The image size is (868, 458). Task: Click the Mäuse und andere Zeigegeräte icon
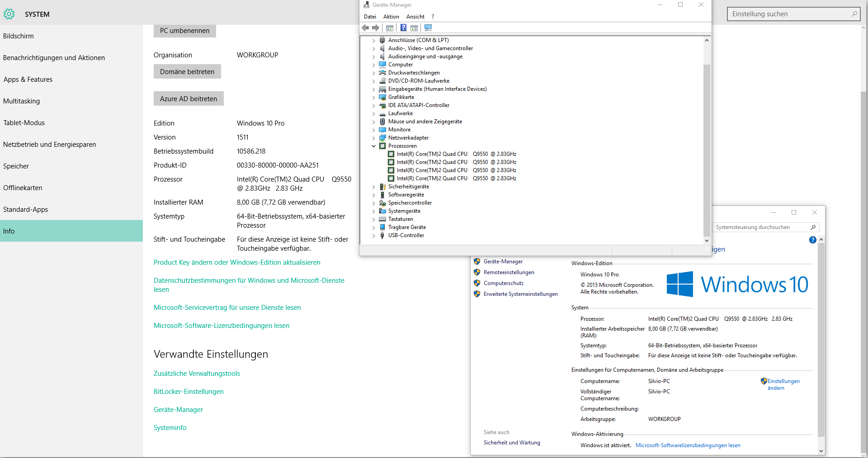(x=382, y=122)
